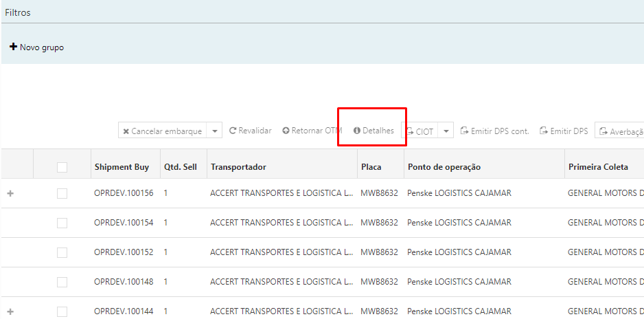Click the Shipment Buy cell OPRDEV.100148
The image size is (644, 319).
(x=124, y=282)
